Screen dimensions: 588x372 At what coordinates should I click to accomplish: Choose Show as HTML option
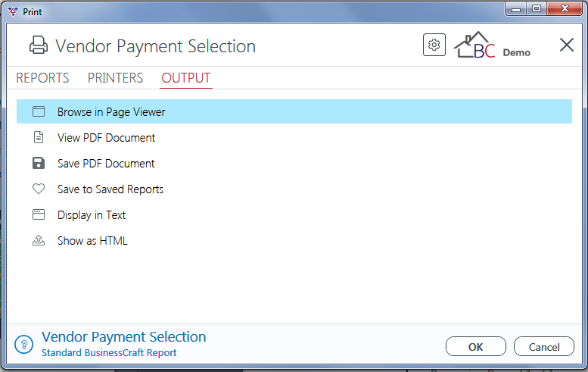[x=294, y=241]
